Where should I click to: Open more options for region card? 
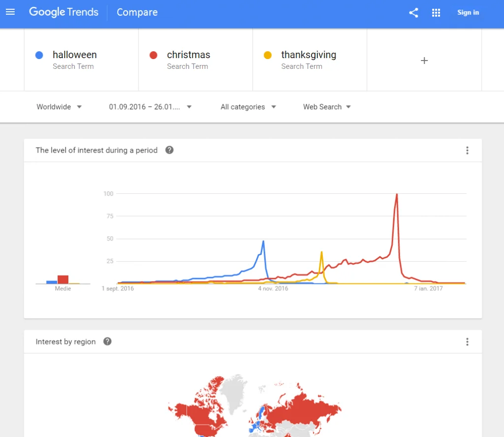tap(467, 342)
